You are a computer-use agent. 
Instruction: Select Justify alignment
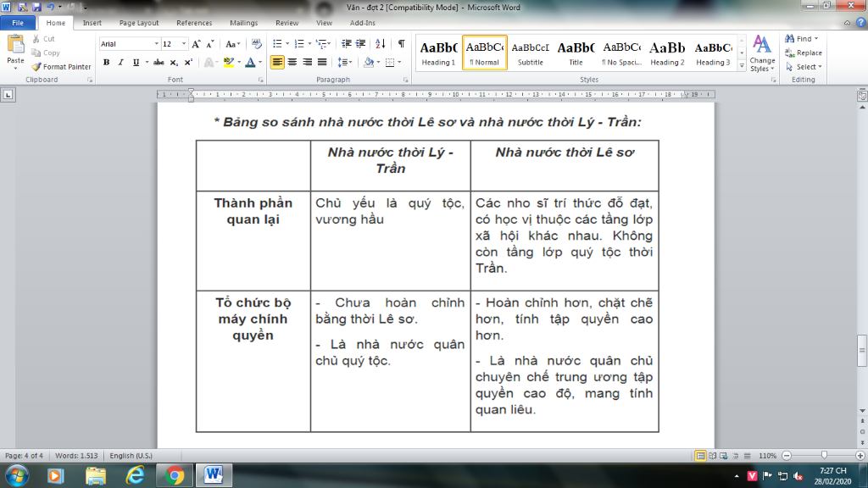tap(322, 62)
